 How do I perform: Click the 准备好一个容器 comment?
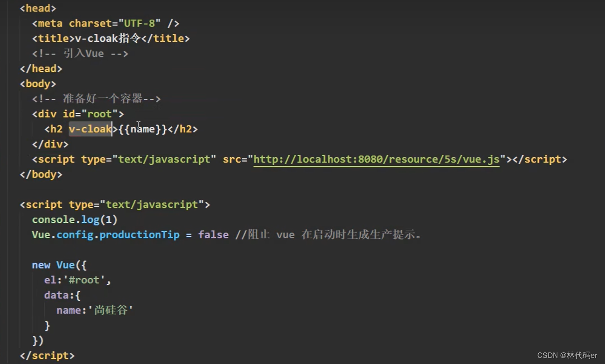[x=95, y=98]
